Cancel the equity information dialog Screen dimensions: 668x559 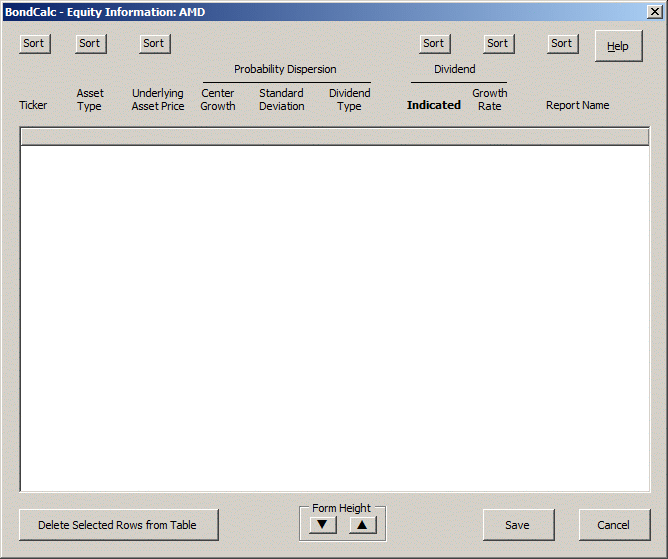tap(614, 525)
